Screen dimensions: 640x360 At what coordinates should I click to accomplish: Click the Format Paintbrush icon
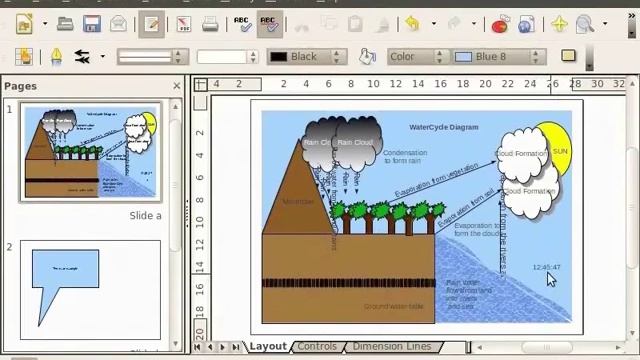tap(382, 24)
